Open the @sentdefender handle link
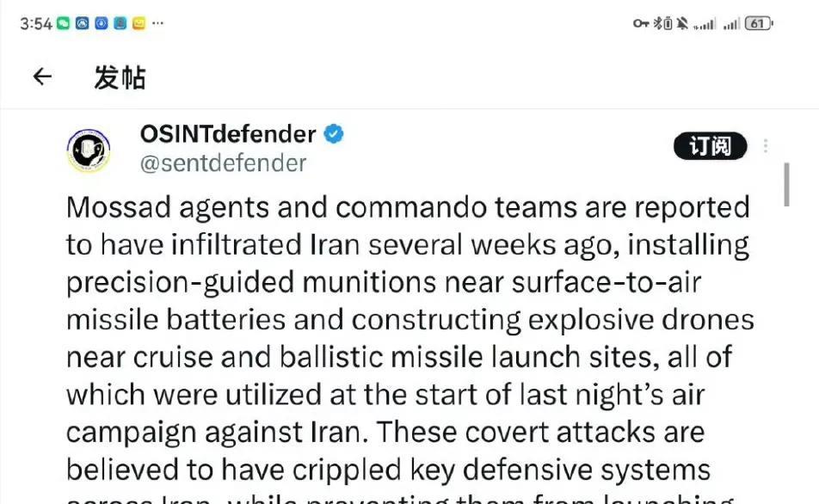Image resolution: width=819 pixels, height=504 pixels. coord(223,163)
